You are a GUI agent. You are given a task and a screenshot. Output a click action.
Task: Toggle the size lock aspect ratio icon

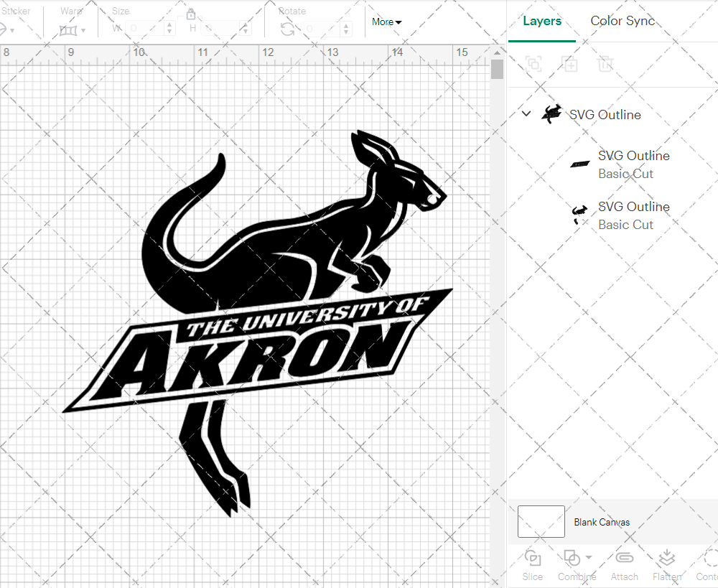[191, 14]
